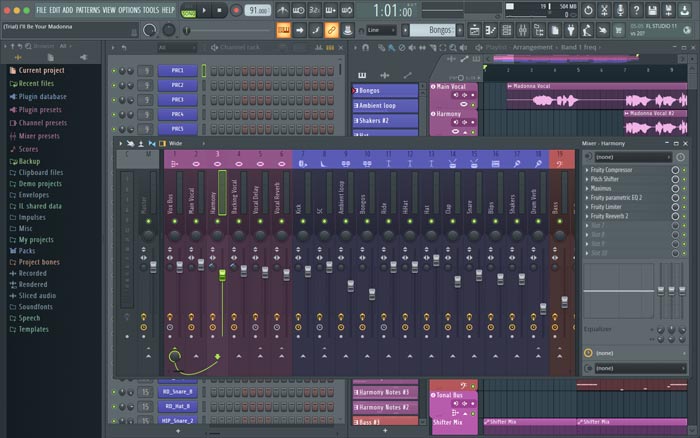Open the playlist view toolbar icon
The image size is (700, 438).
(x=475, y=30)
